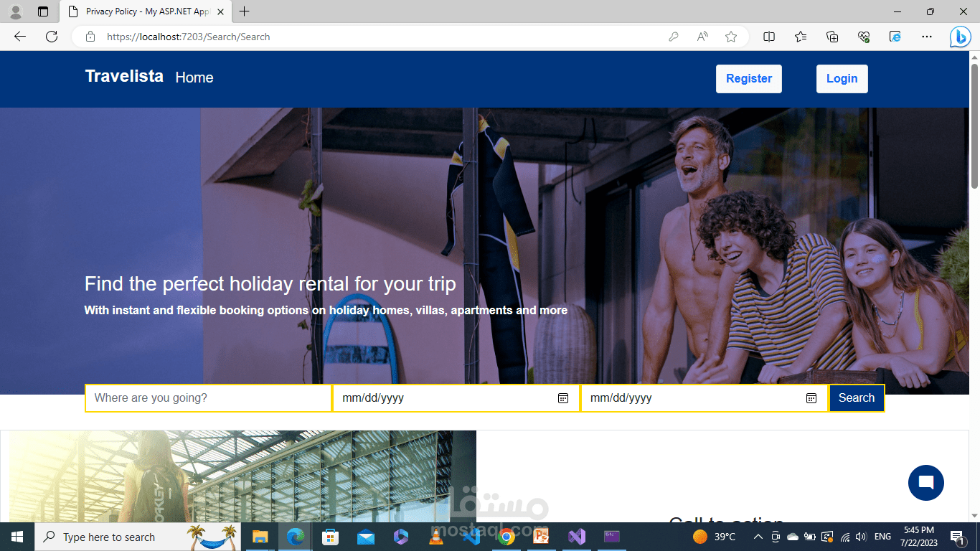This screenshot has width=980, height=551.
Task: Open the Favorites list icon
Action: tap(801, 37)
